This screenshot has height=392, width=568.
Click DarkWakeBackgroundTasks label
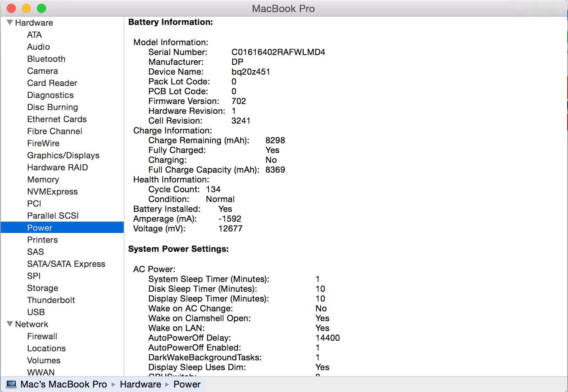click(205, 357)
